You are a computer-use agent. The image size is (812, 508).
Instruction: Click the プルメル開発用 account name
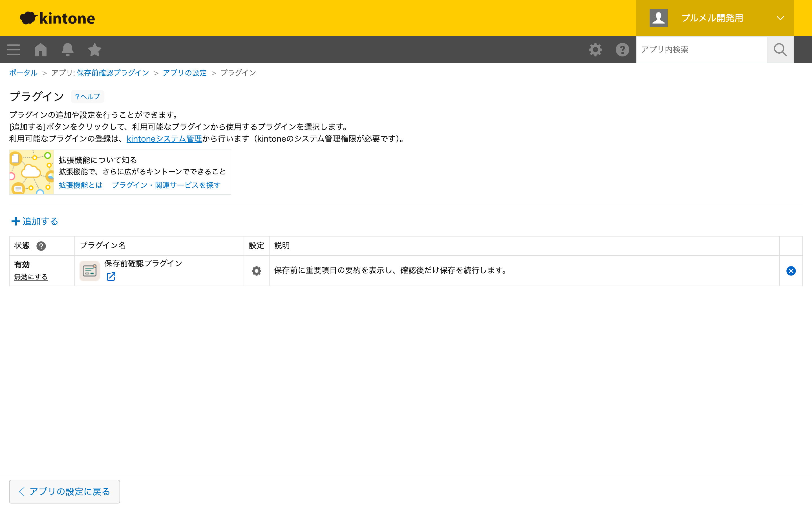point(712,18)
